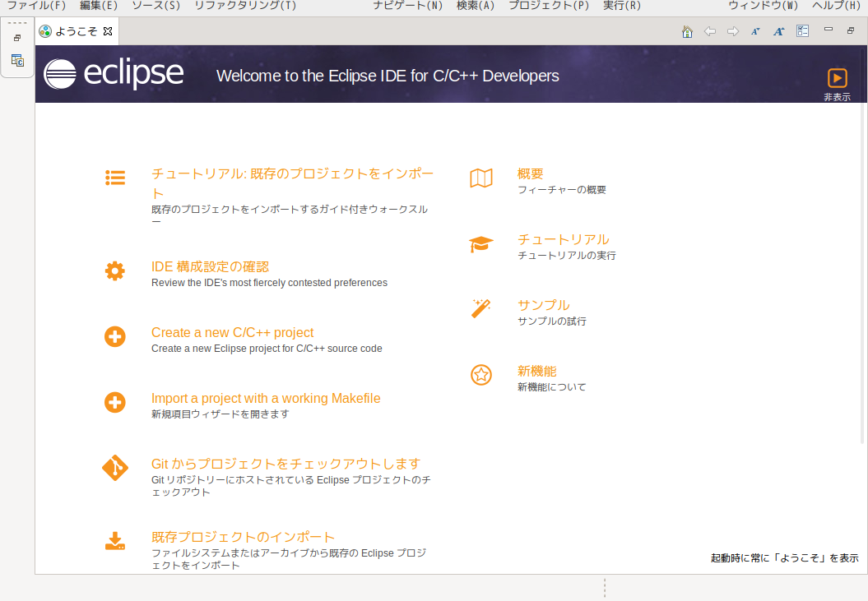Image resolution: width=868 pixels, height=601 pixels.
Task: Click the plus icon for new C/C++ project
Action: click(115, 336)
